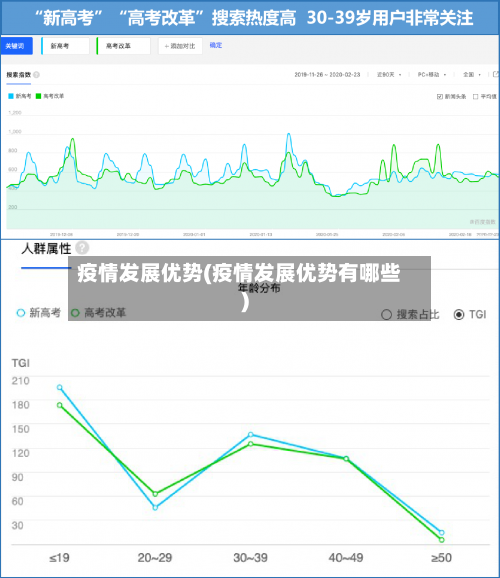Click the 新高考 data point at 20~29
This screenshot has width=500, height=578.
click(155, 508)
